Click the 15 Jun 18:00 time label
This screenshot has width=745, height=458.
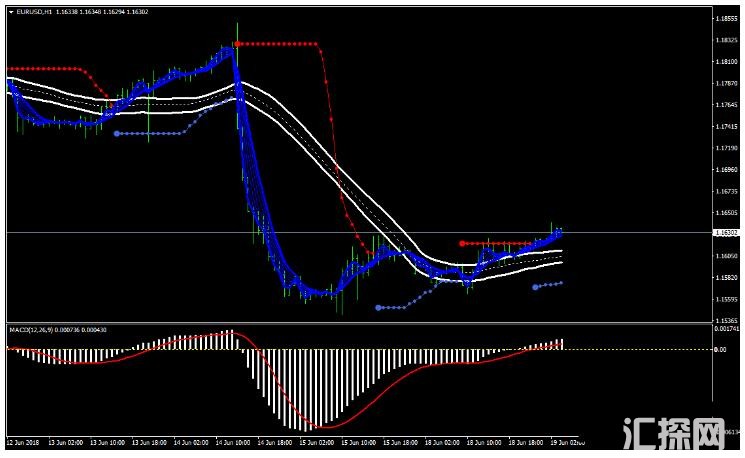tap(400, 442)
